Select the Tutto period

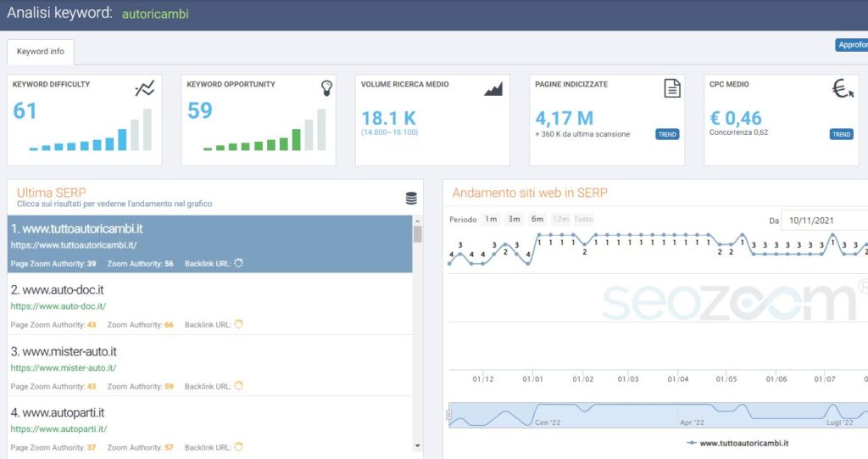pos(583,219)
